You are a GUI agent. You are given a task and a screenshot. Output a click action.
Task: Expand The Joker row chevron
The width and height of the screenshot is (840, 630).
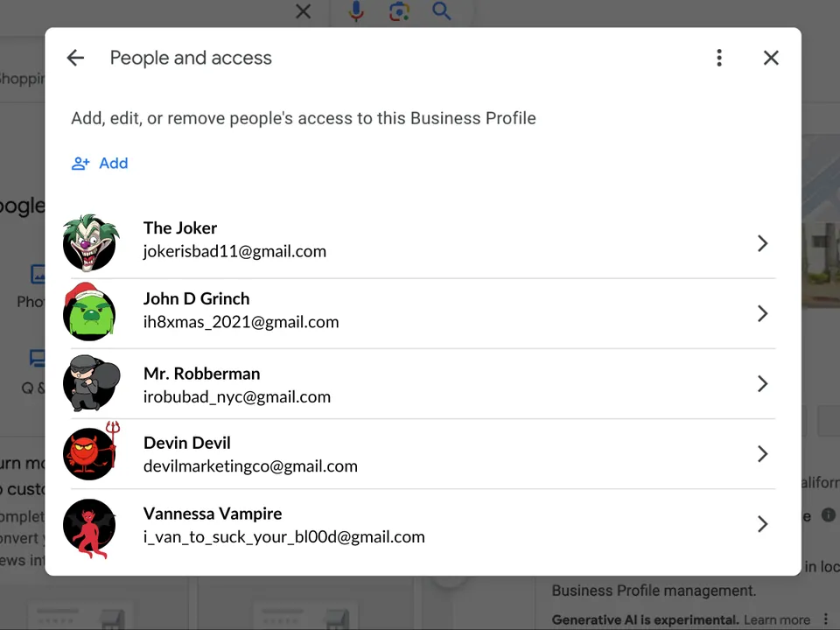(x=763, y=243)
